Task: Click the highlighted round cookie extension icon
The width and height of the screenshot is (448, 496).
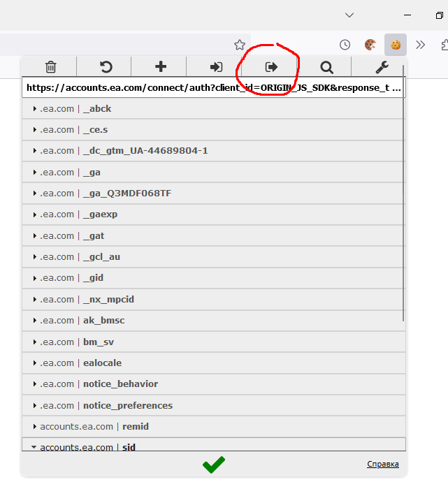Action: (396, 45)
